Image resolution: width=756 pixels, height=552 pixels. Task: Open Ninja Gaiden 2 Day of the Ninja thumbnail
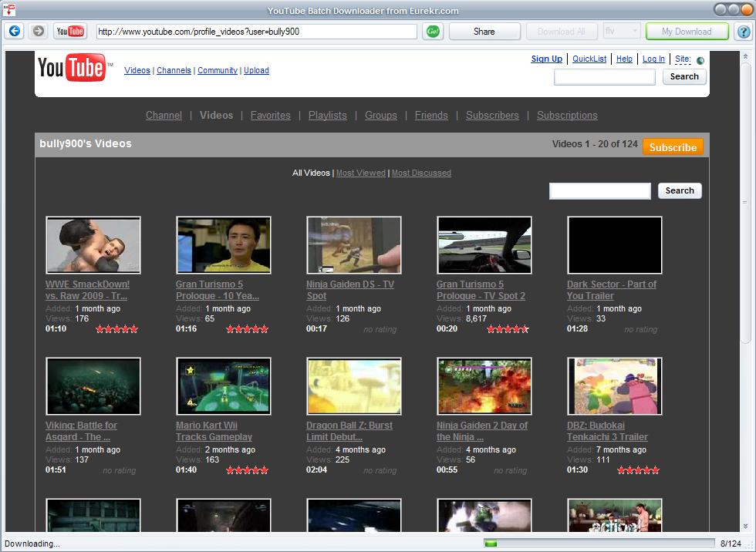pos(484,386)
